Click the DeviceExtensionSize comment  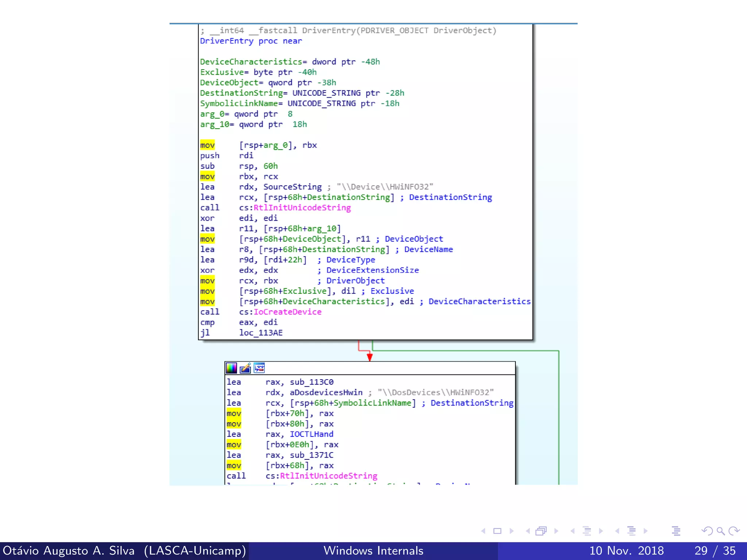pyautogui.click(x=368, y=270)
